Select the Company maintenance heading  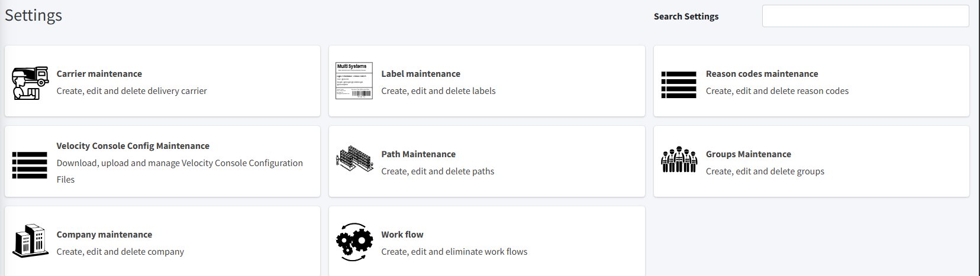pos(104,235)
